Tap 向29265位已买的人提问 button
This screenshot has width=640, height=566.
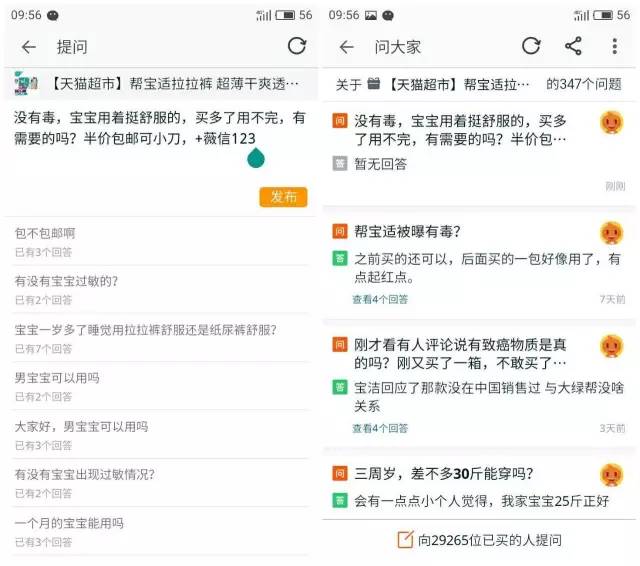[x=479, y=540]
